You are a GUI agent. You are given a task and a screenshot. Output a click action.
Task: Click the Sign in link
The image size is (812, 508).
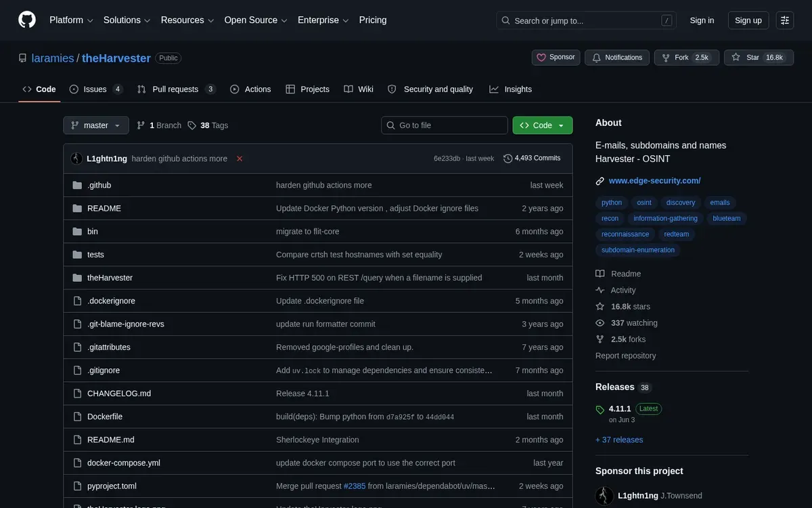[x=702, y=20]
